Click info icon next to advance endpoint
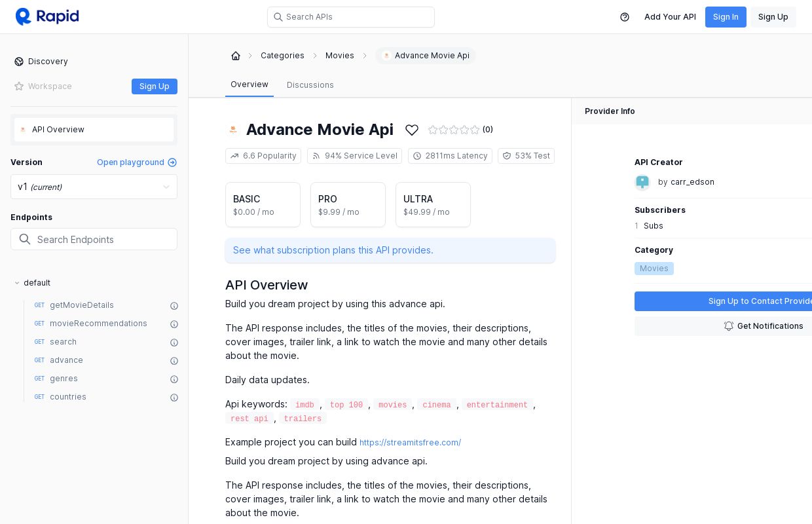812x524 pixels. [174, 361]
